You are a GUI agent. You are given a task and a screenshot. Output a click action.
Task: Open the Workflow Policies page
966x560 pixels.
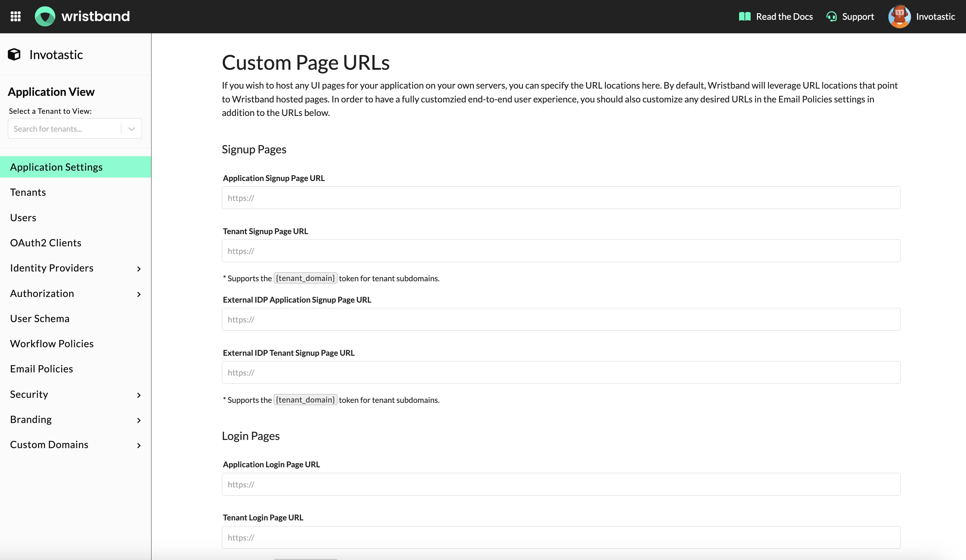tap(52, 343)
